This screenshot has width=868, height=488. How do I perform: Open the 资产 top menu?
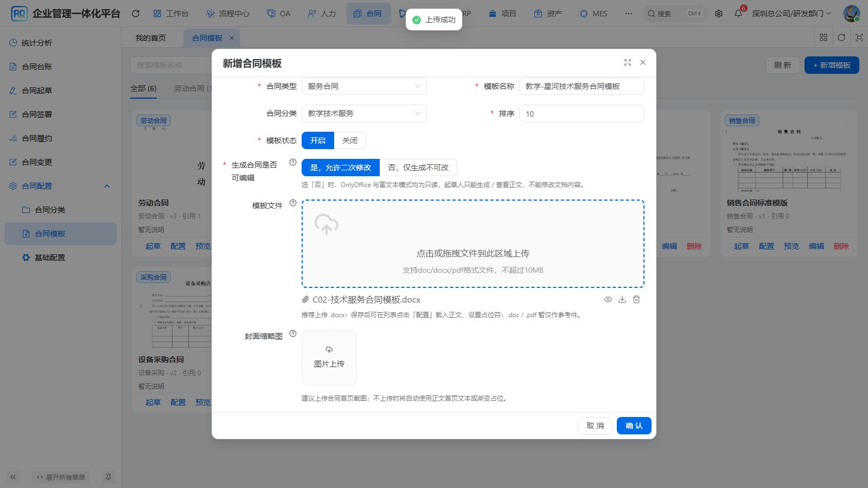[x=548, y=14]
